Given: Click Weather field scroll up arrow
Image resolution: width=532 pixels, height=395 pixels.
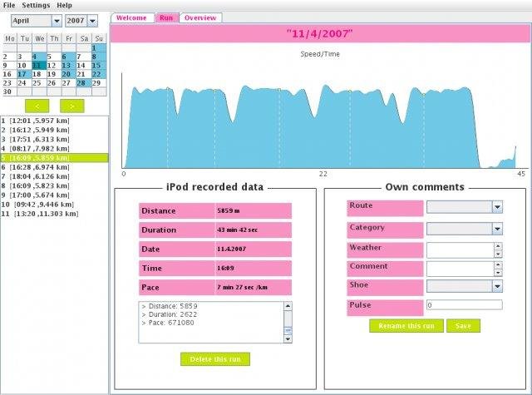Looking at the screenshot, I should (498, 246).
